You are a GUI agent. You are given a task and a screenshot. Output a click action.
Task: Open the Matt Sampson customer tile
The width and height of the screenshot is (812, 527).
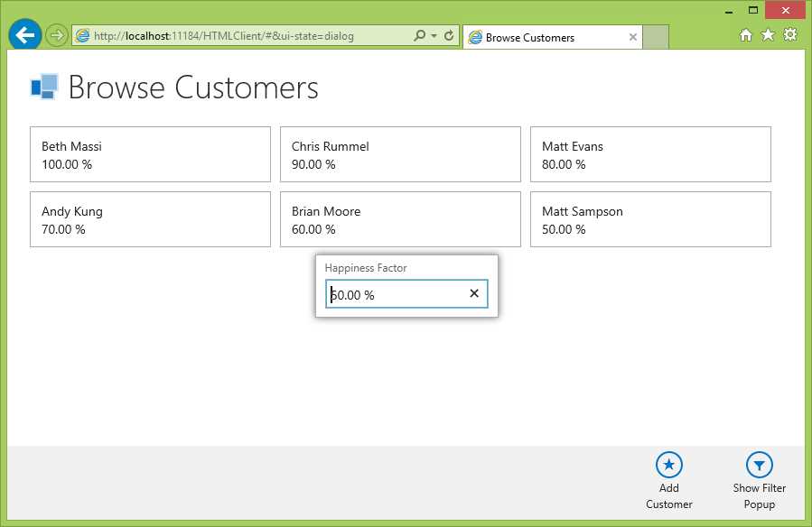(x=650, y=219)
